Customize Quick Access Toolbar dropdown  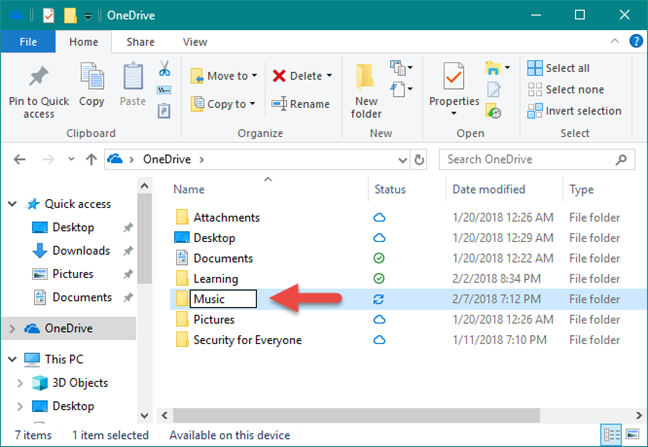tap(88, 16)
